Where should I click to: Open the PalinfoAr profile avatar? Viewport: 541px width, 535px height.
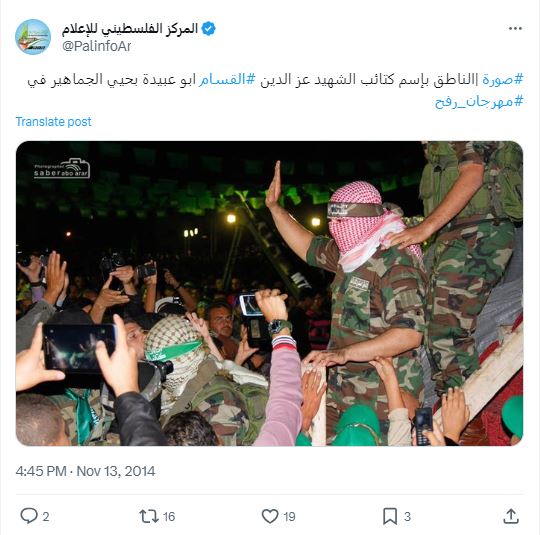33,37
